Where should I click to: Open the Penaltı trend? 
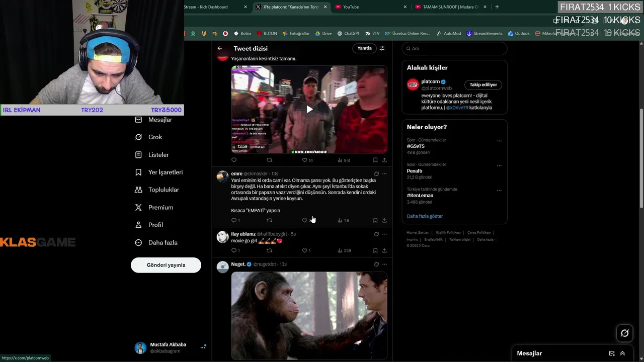pyautogui.click(x=415, y=171)
